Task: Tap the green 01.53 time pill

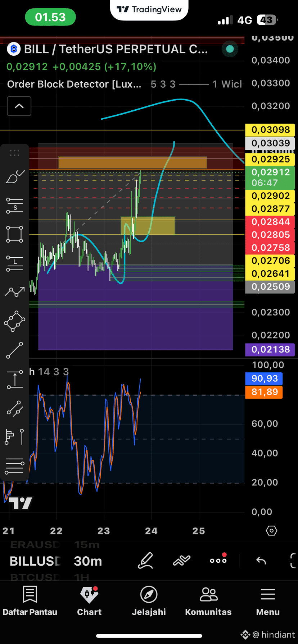Action: (50, 17)
